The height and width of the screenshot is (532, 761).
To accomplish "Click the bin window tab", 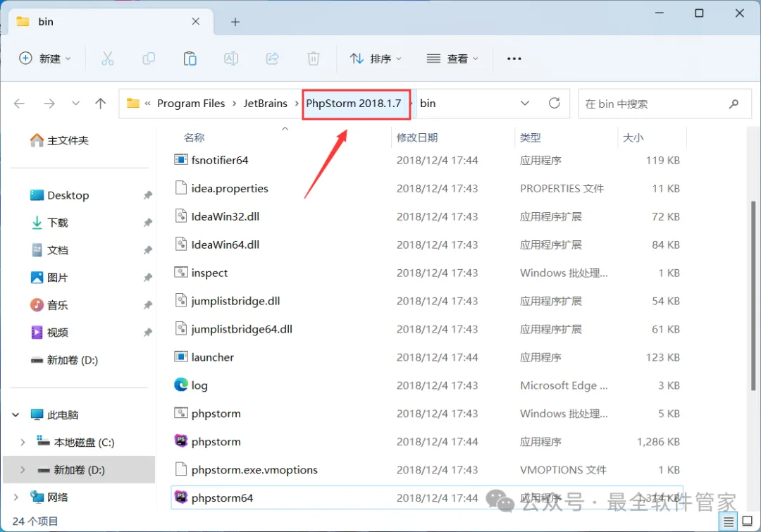I will click(x=111, y=22).
